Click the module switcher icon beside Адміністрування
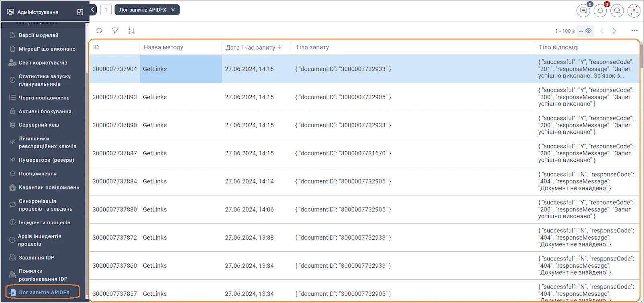 (80, 12)
